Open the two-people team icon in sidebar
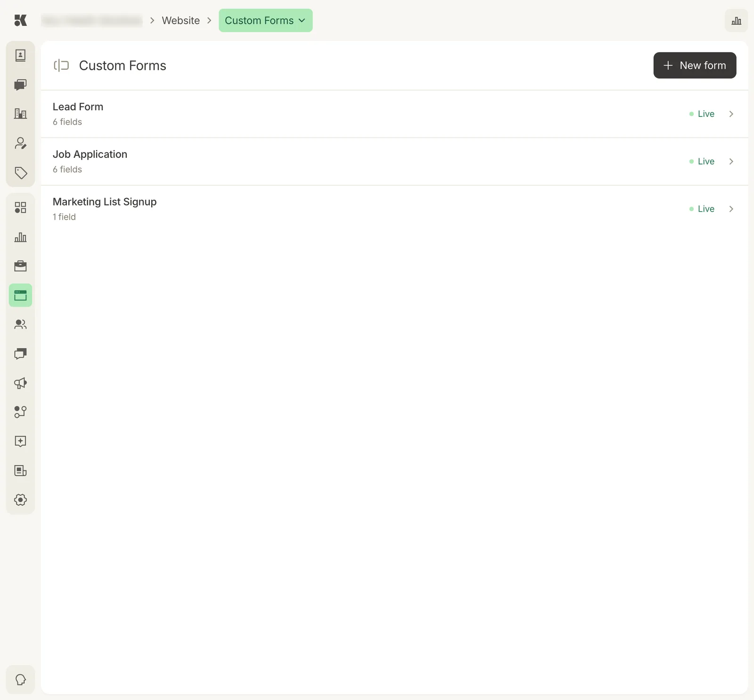754x700 pixels. [20, 324]
